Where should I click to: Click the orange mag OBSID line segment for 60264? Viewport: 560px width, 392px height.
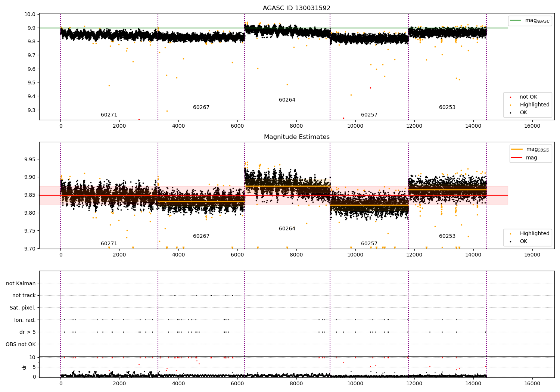coord(287,186)
